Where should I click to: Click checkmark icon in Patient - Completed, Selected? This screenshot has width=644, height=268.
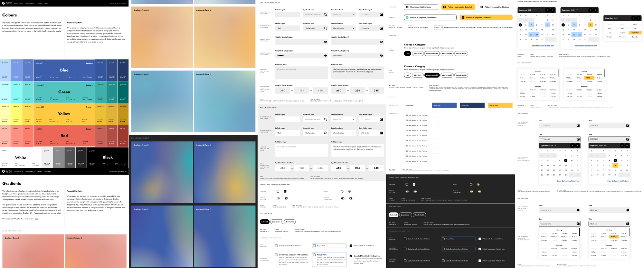(x=463, y=17)
